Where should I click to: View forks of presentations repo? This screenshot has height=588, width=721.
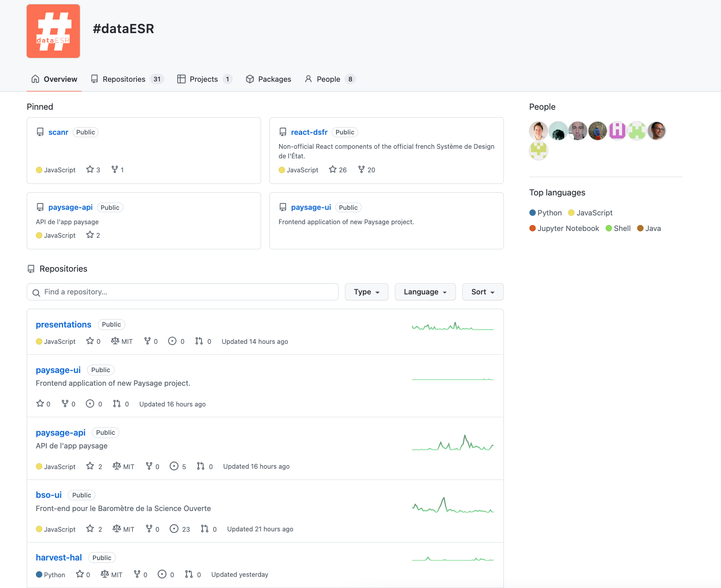[151, 341]
